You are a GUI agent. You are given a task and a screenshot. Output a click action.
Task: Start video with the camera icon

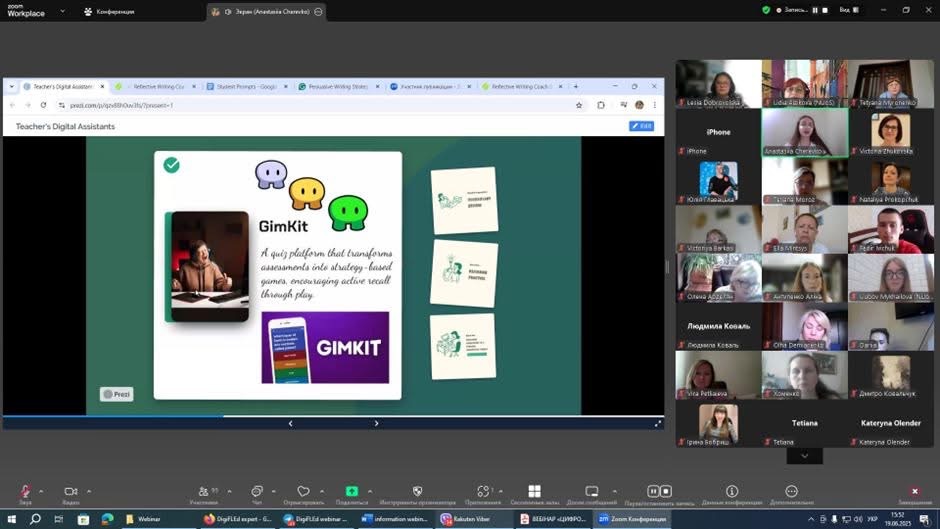tap(71, 492)
